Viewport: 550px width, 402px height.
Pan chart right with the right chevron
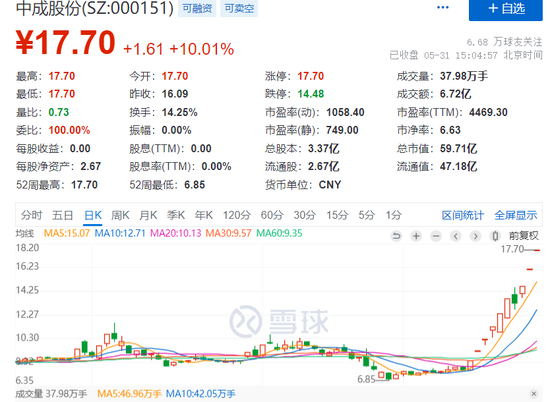tap(476, 236)
